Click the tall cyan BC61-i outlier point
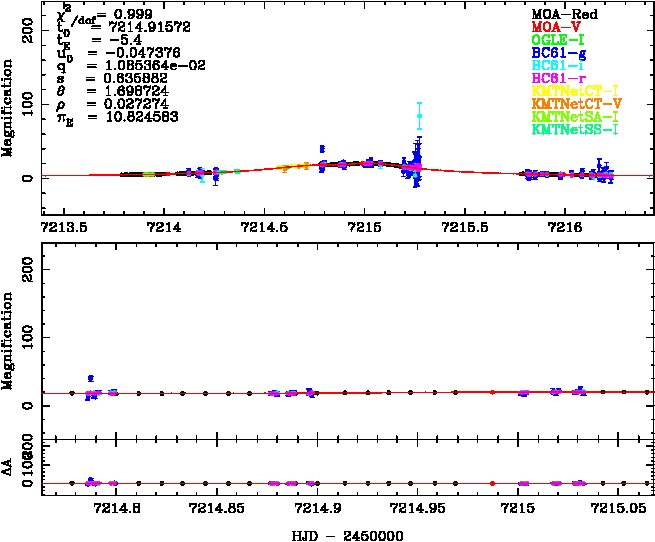Viewport: 655px width, 542px height. 419,116
